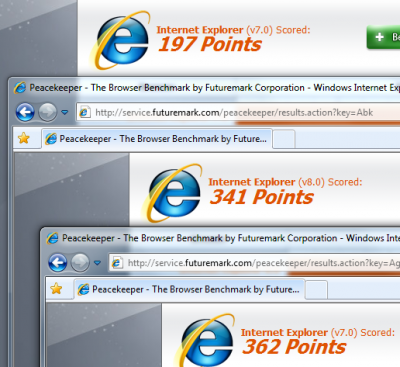This screenshot has width=400, height=367.
Task: Open recent pages dropdown in the middle IE window
Action: point(65,112)
